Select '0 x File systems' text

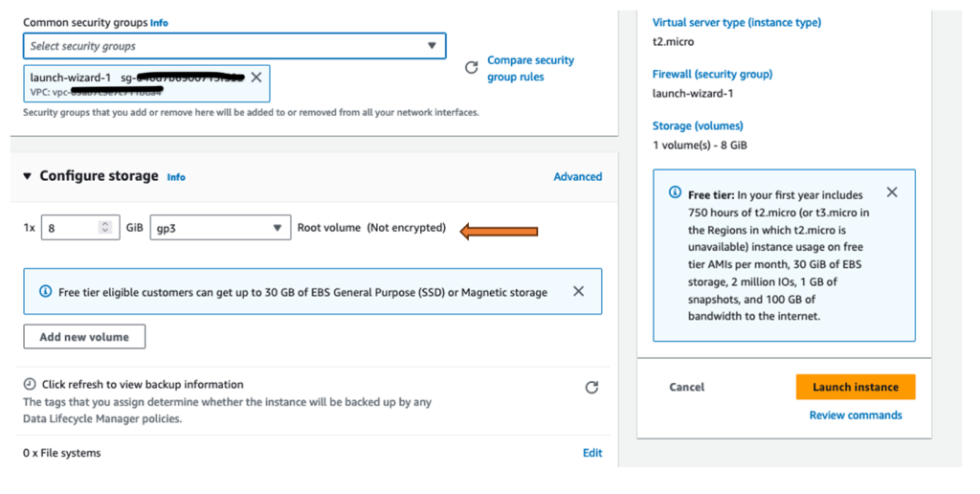pyautogui.click(x=62, y=453)
